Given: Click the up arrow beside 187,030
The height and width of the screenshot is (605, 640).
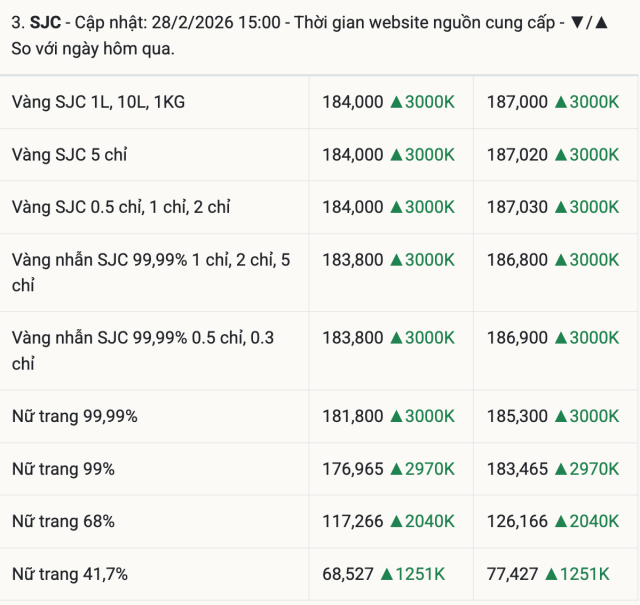Looking at the screenshot, I should tap(561, 207).
